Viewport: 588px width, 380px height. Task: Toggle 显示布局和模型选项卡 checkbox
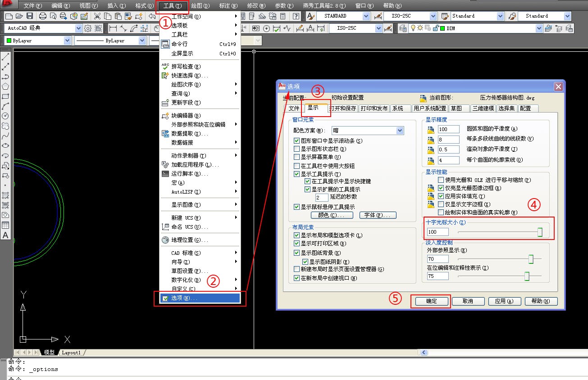pos(296,235)
